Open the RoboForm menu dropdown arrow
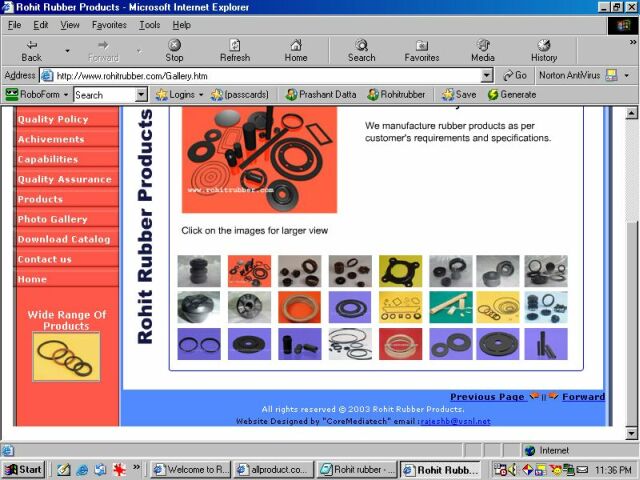 66,95
